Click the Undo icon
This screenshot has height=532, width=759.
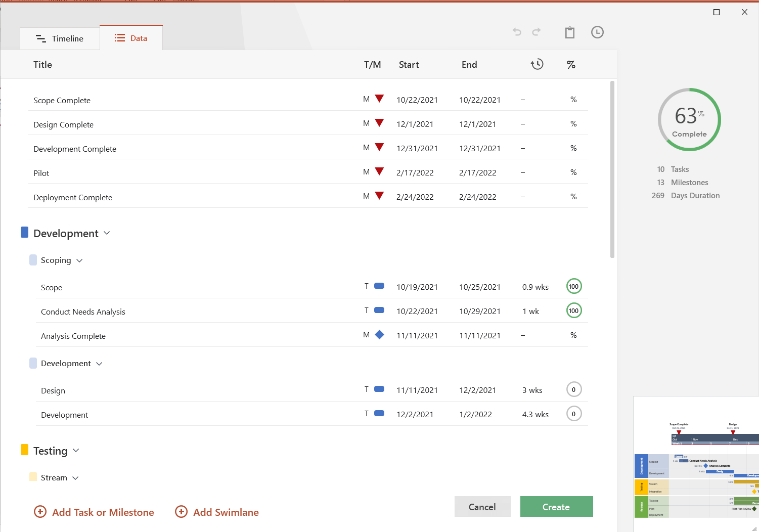(x=517, y=32)
